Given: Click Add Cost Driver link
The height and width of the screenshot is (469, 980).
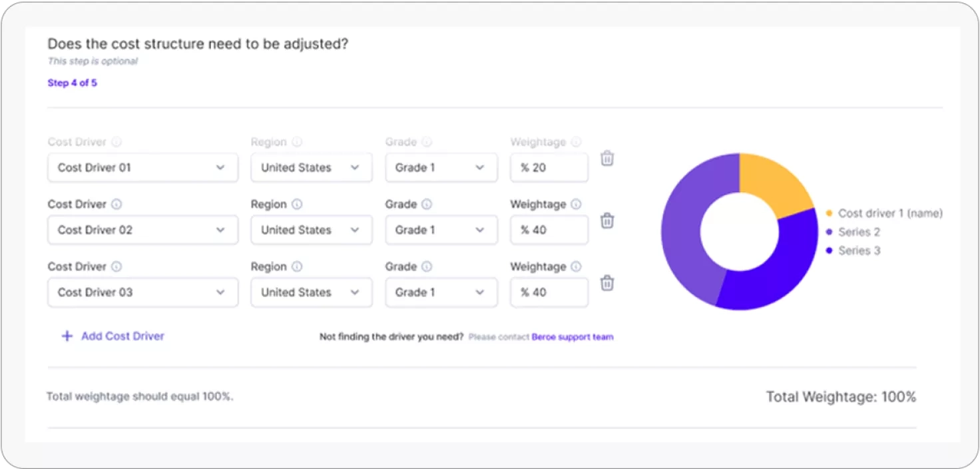Looking at the screenshot, I should tap(122, 336).
